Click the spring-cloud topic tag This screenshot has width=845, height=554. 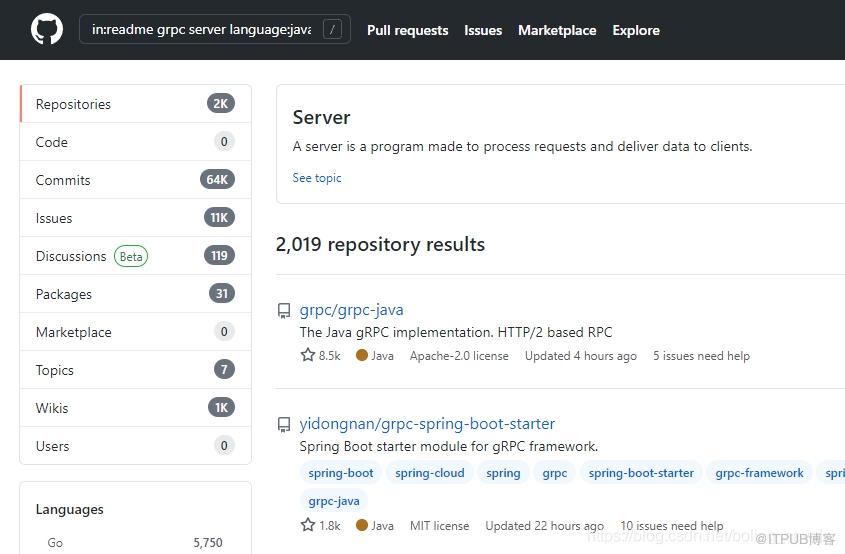(x=430, y=473)
